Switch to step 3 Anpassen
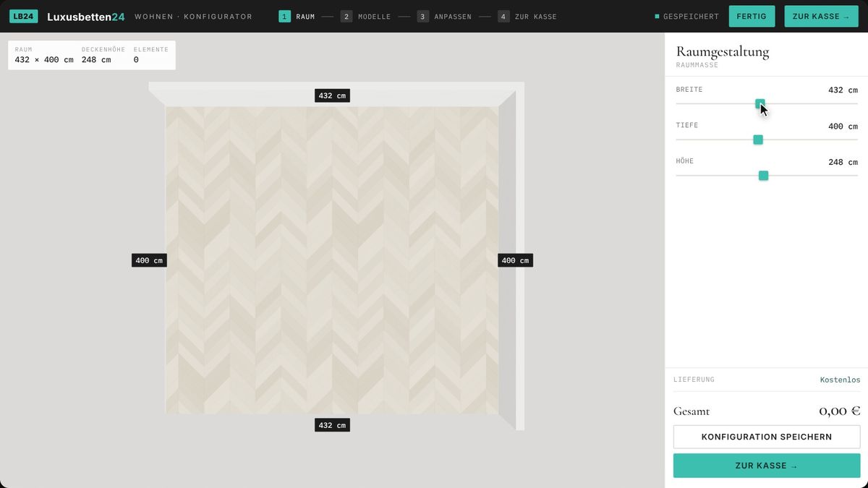 [x=444, y=17]
